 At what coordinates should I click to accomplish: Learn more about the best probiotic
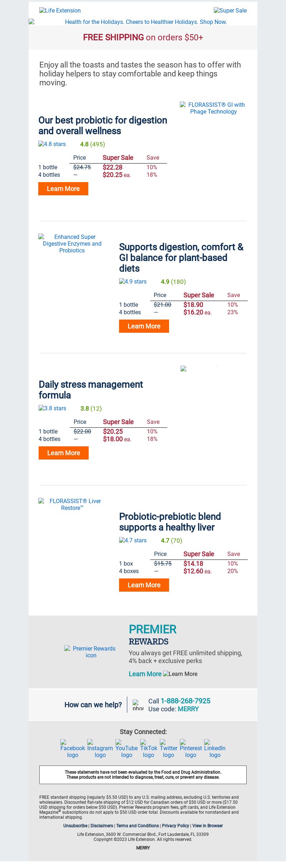pyautogui.click(x=63, y=189)
